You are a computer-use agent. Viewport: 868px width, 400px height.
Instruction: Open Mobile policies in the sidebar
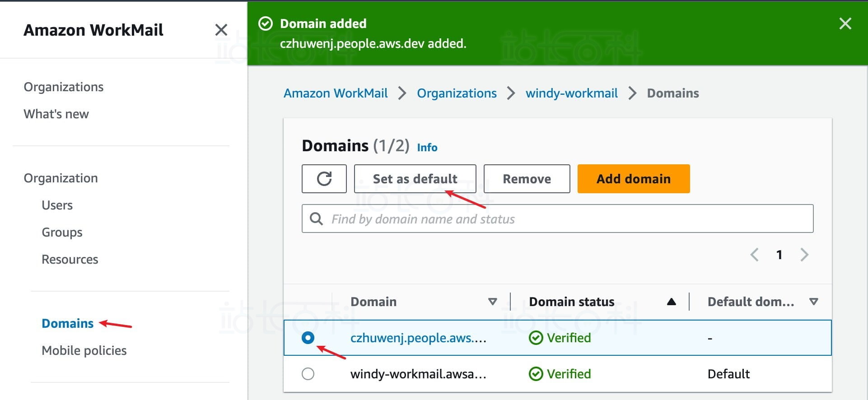point(84,350)
